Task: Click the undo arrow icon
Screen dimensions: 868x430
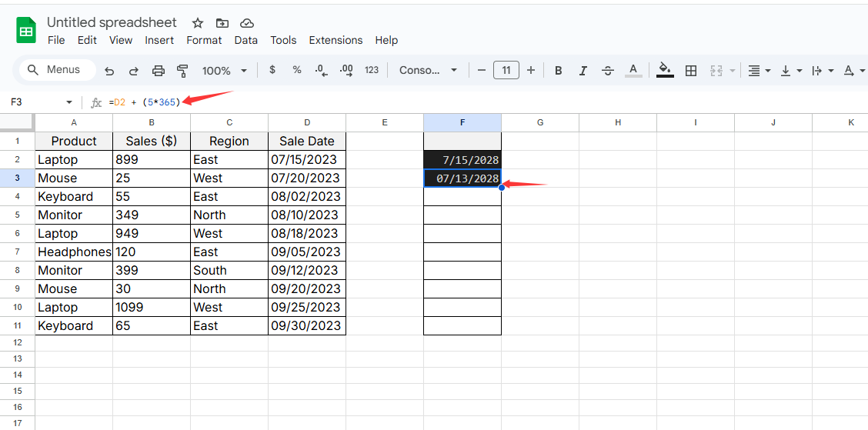Action: (x=109, y=71)
